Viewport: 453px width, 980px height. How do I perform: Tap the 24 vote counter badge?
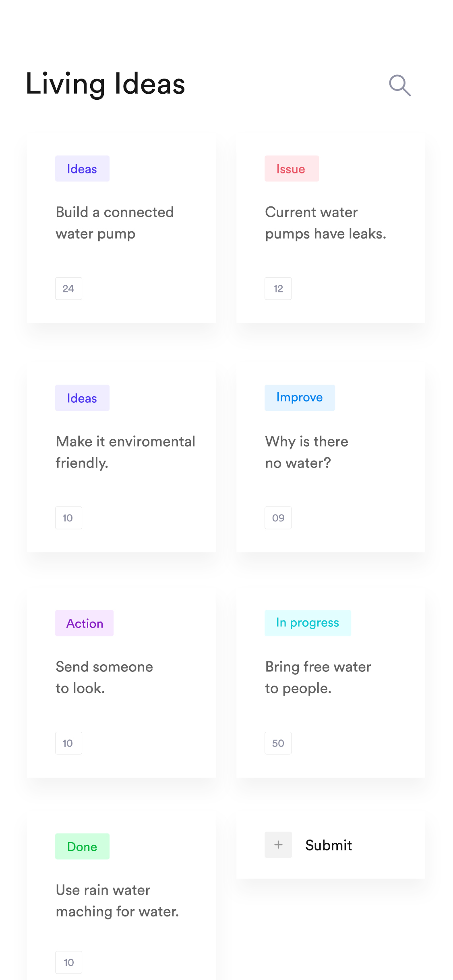coord(68,288)
